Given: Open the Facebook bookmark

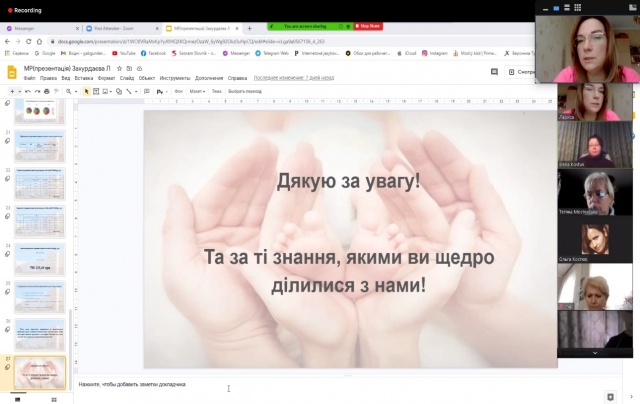Looking at the screenshot, I should 153,53.
